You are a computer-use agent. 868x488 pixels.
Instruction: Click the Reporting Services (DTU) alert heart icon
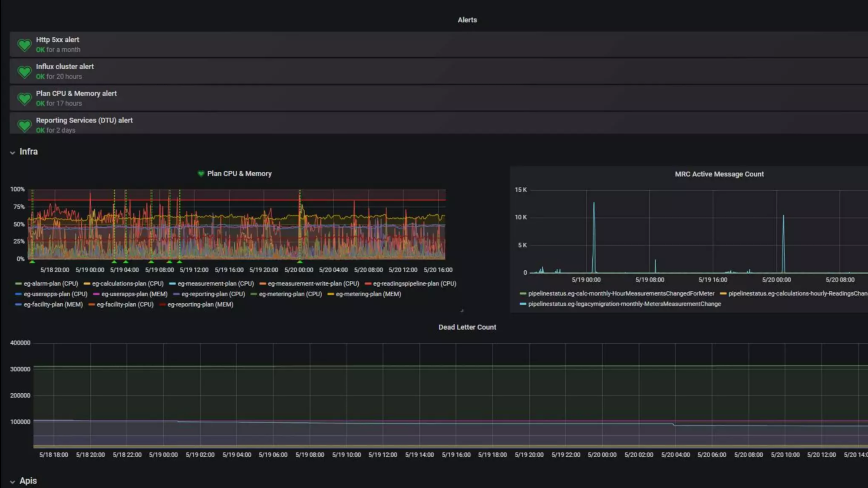tap(24, 126)
